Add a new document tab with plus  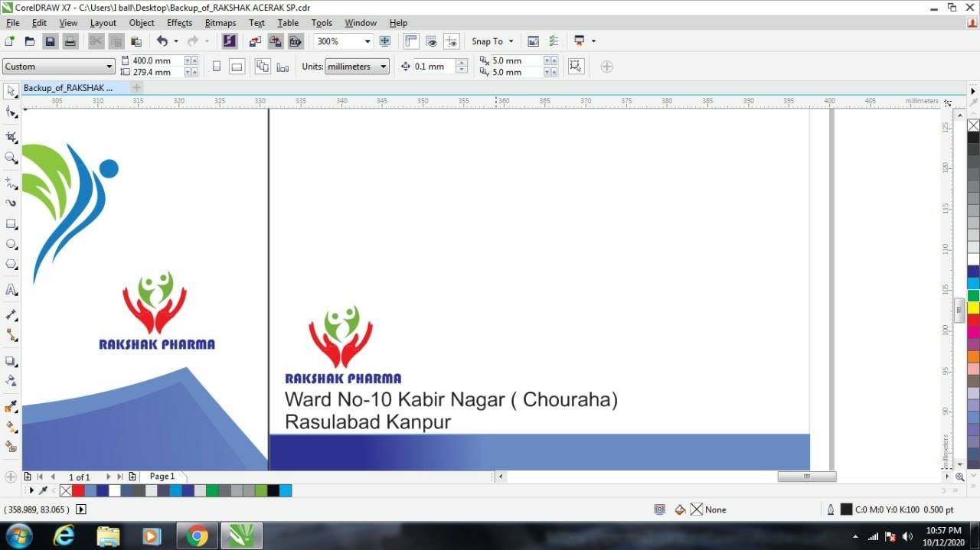point(136,88)
